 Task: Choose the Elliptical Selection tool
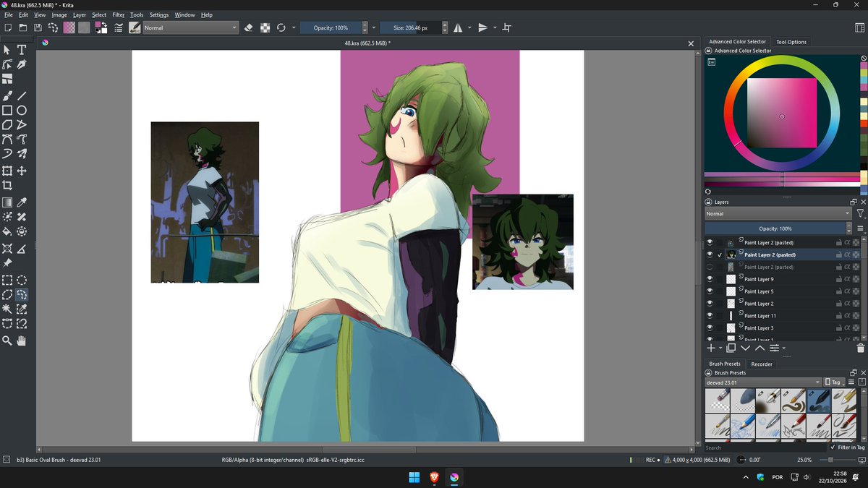click(22, 280)
